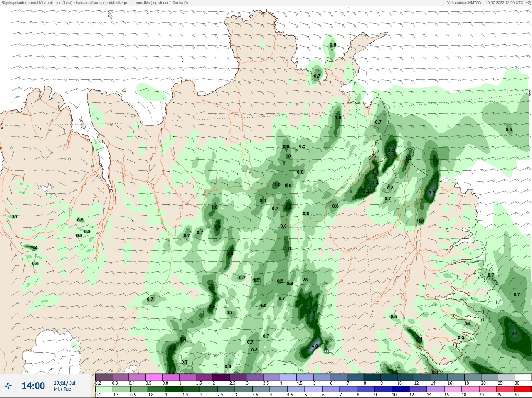
Task: Click the date text '19.júl./ Jul'
Action: tap(64, 383)
